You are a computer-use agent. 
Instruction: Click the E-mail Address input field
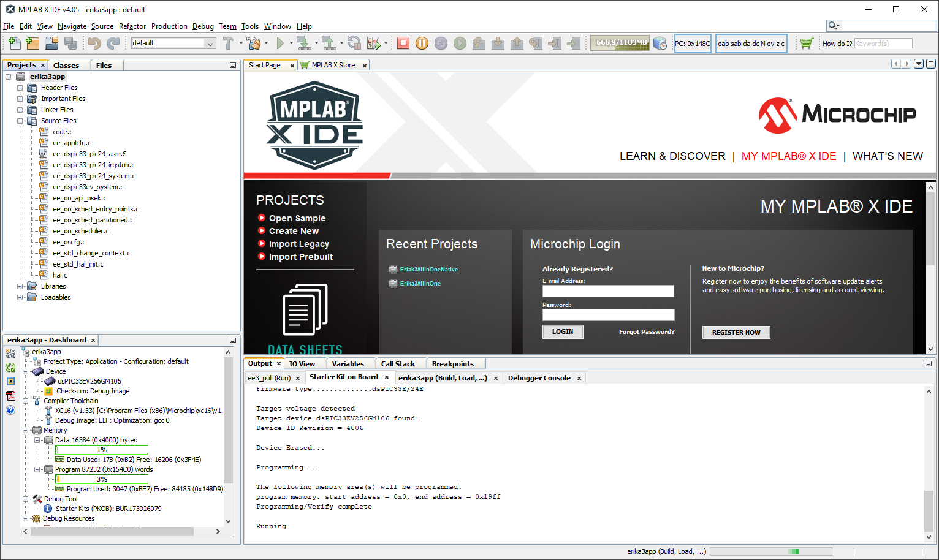tap(608, 291)
